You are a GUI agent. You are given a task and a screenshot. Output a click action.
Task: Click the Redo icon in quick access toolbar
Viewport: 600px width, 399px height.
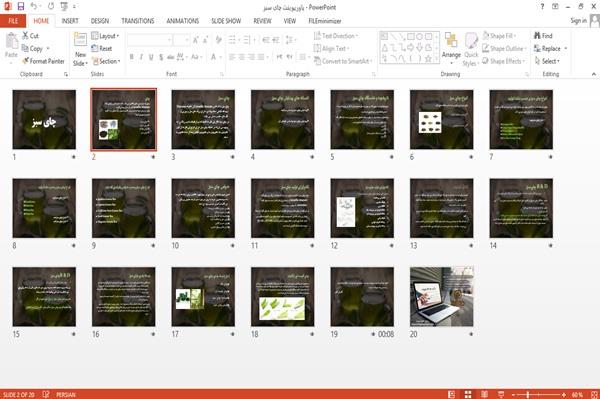(x=51, y=6)
